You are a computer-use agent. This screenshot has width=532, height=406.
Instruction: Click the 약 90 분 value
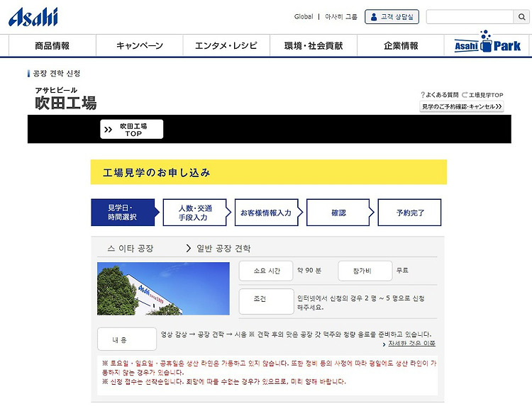tap(309, 271)
